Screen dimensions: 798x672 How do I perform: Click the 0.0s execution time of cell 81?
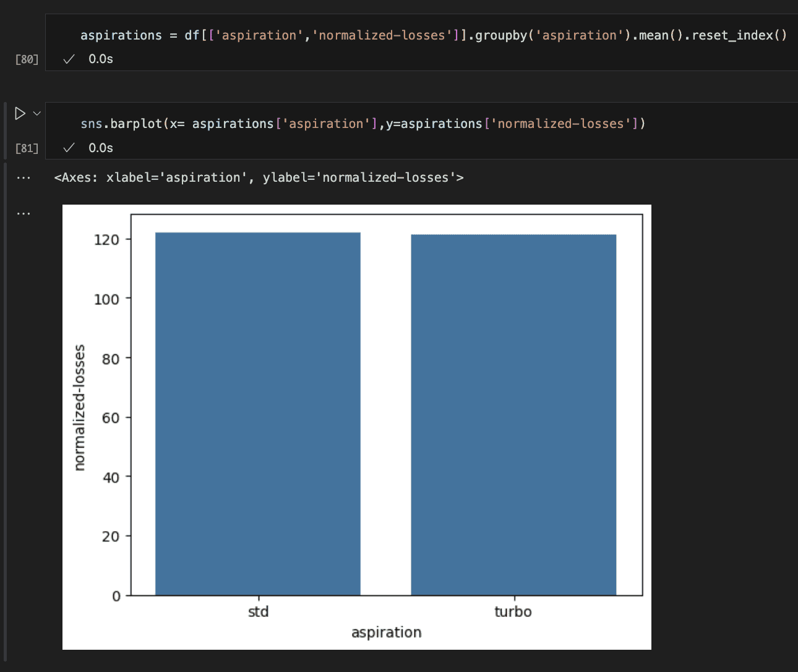[x=101, y=148]
